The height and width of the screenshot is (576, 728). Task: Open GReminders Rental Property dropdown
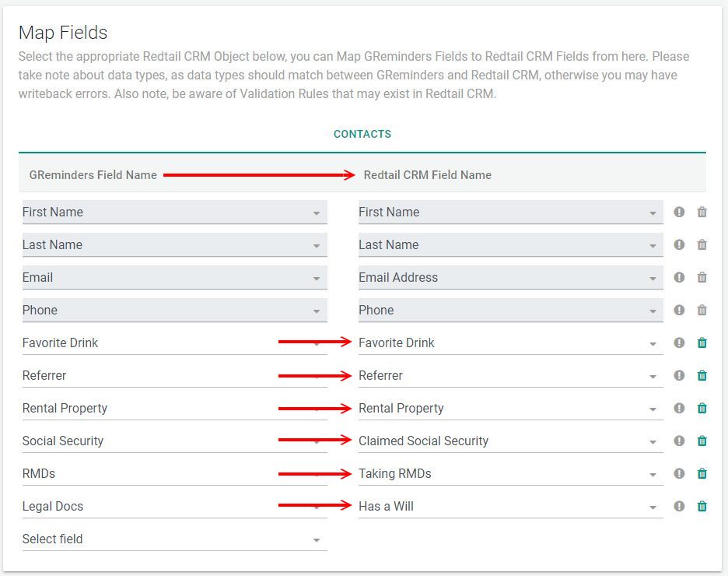point(174,408)
